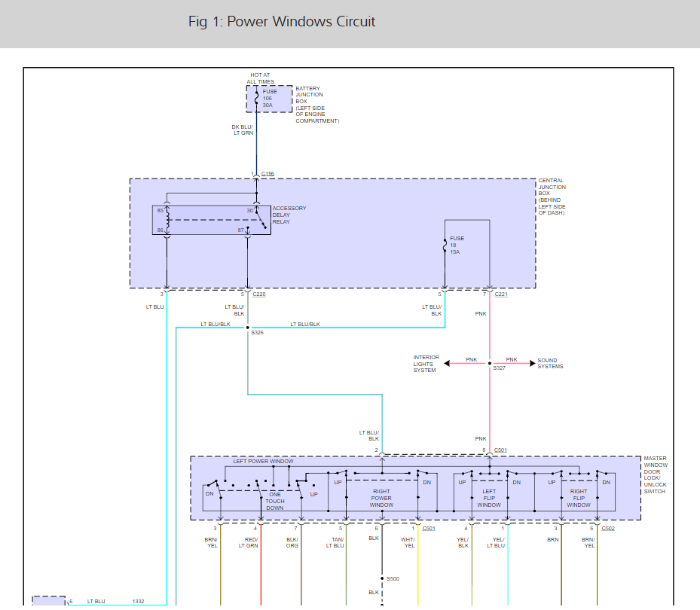This screenshot has width=700, height=610.
Task: Open the C502 connector reference
Action: [607, 529]
